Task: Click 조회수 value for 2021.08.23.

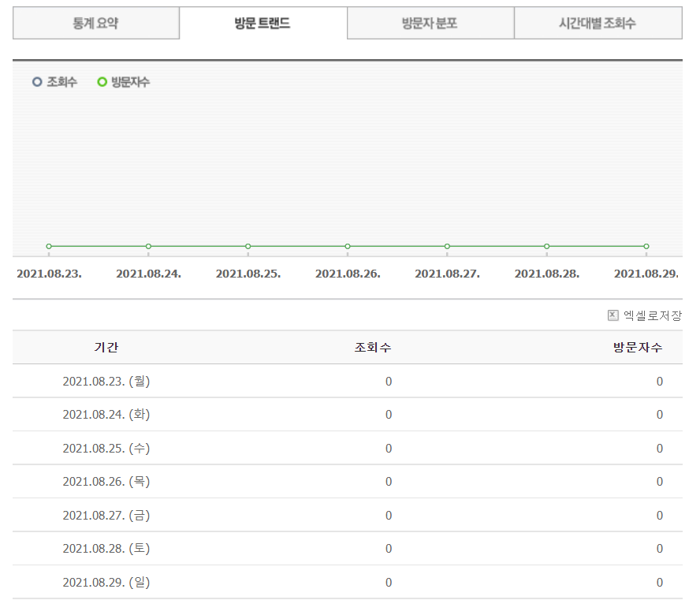Action: click(x=389, y=382)
